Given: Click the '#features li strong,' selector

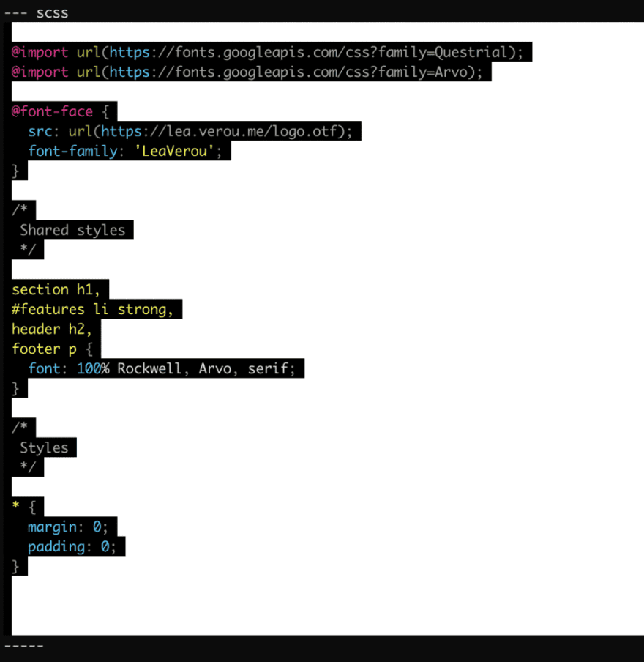Looking at the screenshot, I should (x=92, y=310).
